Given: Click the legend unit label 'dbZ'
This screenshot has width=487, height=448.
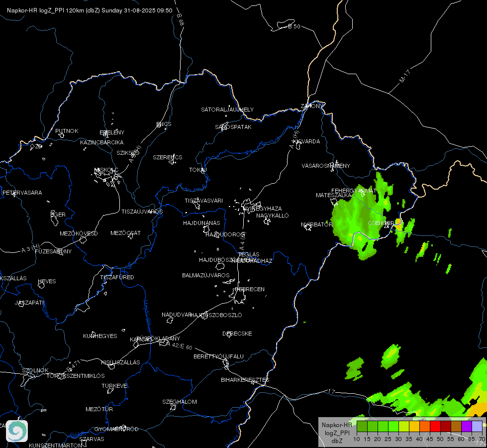Looking at the screenshot, I should 337,441.
